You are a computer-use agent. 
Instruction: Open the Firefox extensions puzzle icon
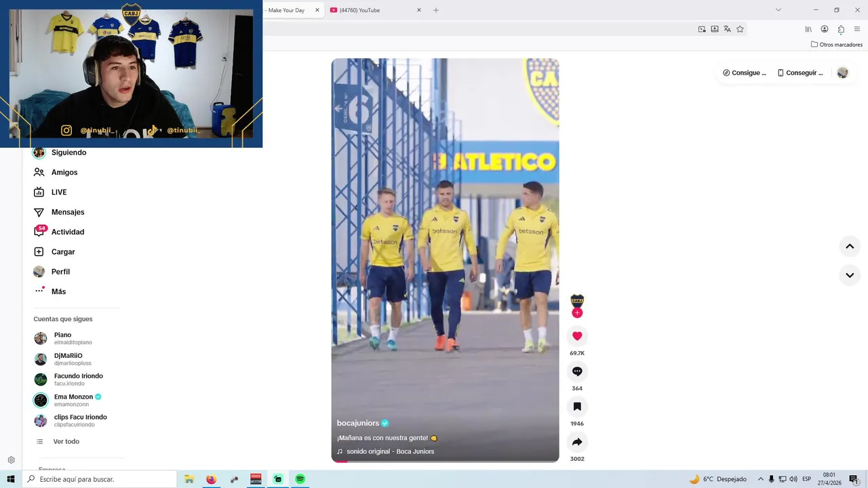tap(841, 29)
